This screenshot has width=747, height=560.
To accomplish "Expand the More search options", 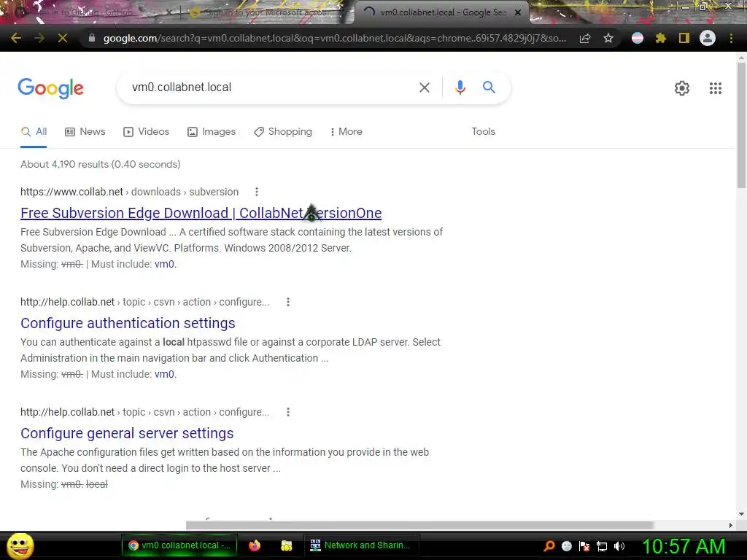I will tap(347, 132).
